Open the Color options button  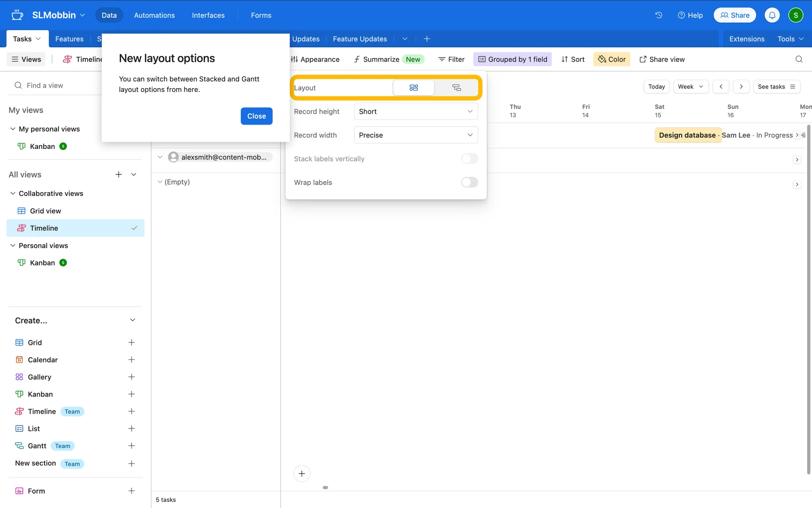coord(612,59)
